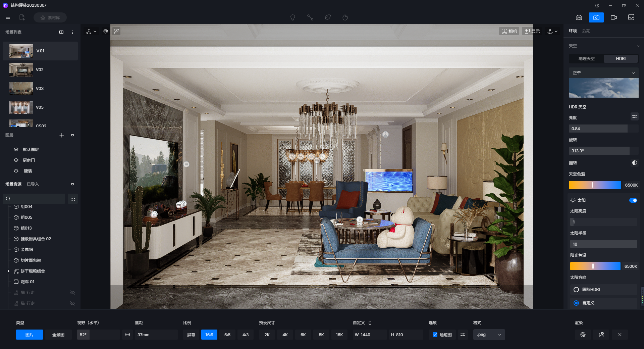Screen dimensions: 644x349
Task: Switch to 环境 environment tab
Action: 573,31
